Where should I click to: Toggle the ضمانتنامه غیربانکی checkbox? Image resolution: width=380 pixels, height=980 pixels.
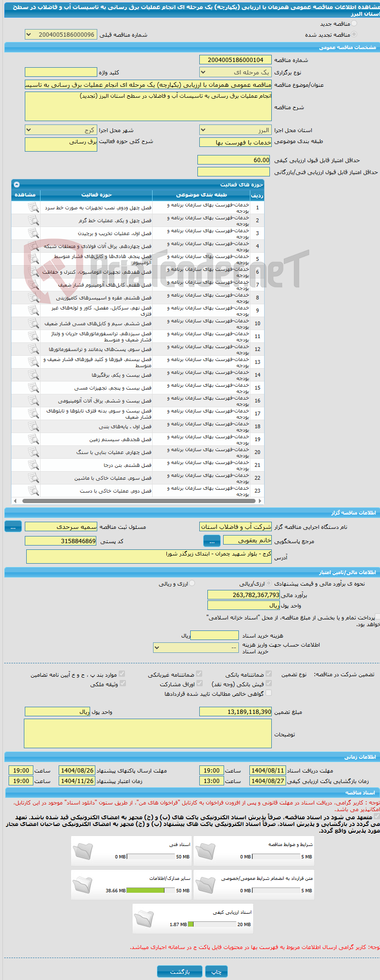(199, 674)
